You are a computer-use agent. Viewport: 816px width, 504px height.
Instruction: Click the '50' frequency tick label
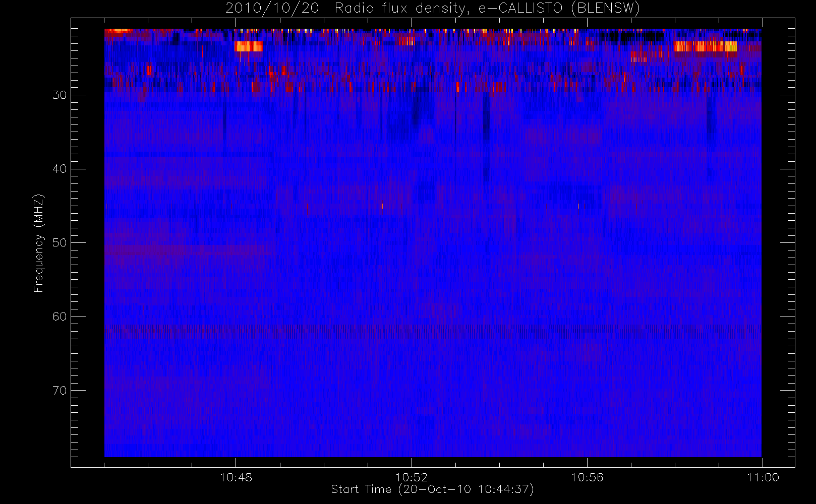coord(60,243)
